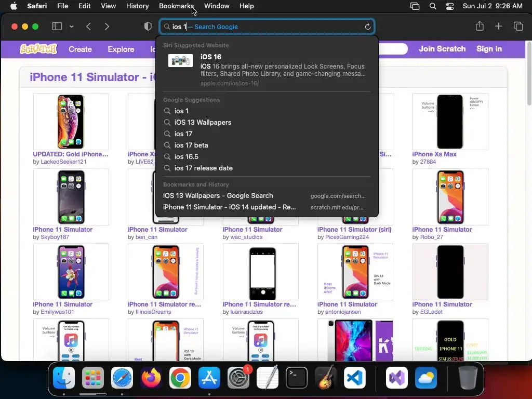This screenshot has width=532, height=399.
Task: Open Finder from the dock
Action: pyautogui.click(x=64, y=378)
